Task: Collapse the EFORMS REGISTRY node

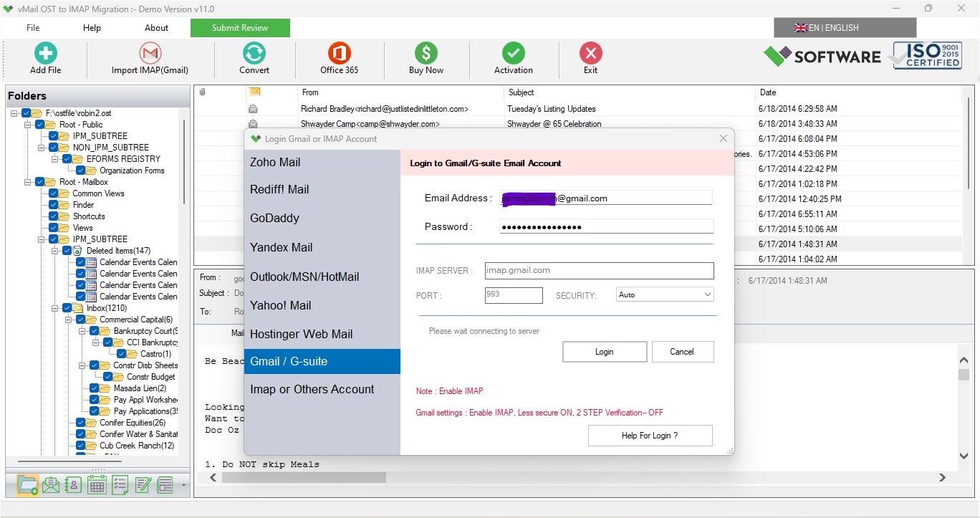Action: coord(56,159)
